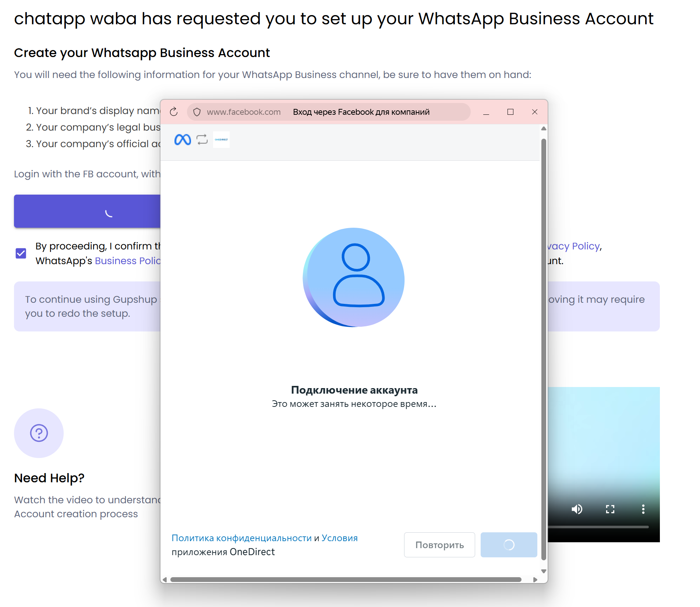
Task: Click 'Create your Whatsapp Business Account' heading
Action: [142, 53]
